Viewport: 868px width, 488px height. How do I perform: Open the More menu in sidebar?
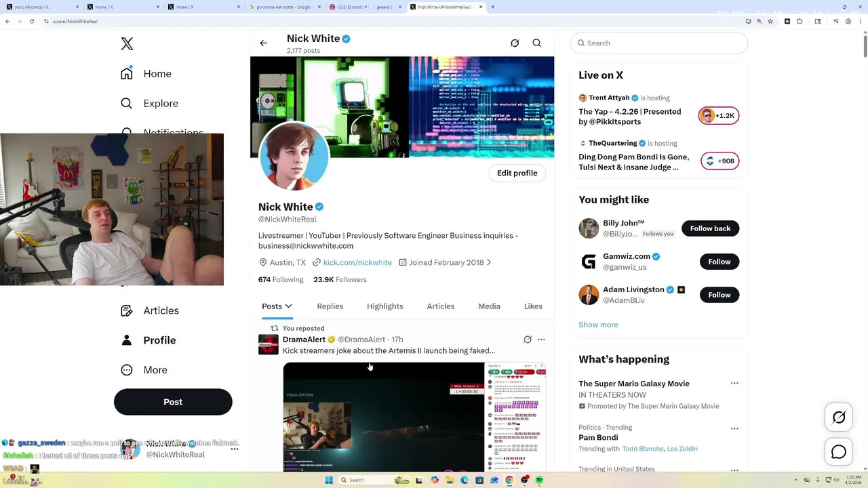tap(144, 370)
